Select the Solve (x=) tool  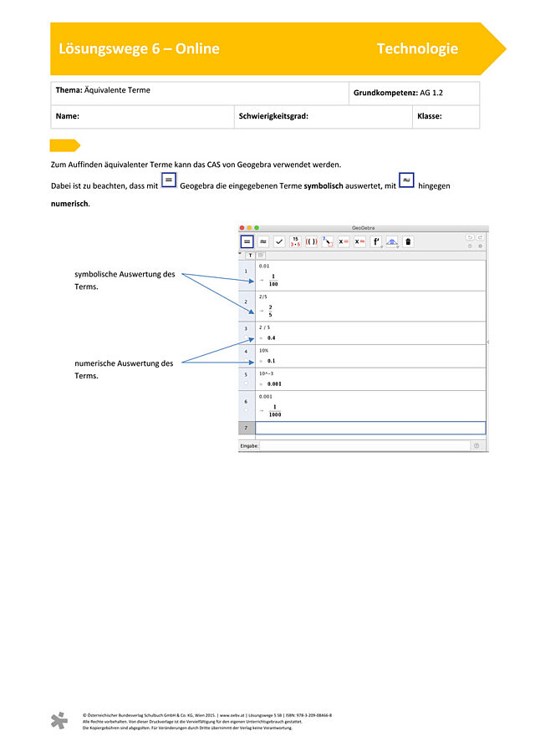coord(344,241)
